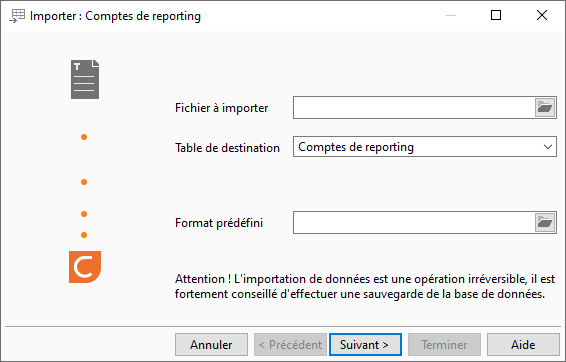566x362 pixels.
Task: Open the folder browser for Format prédéfini
Action: (545, 223)
